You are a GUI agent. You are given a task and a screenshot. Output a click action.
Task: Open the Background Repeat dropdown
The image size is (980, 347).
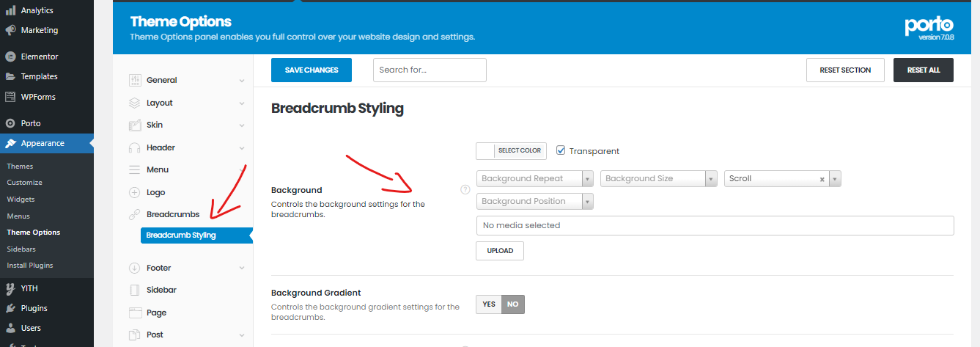[534, 178]
